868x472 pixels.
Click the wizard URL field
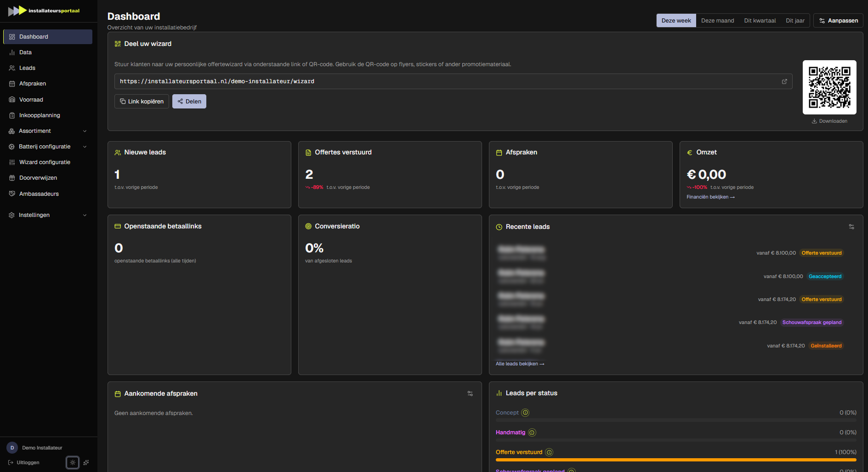tap(453, 81)
